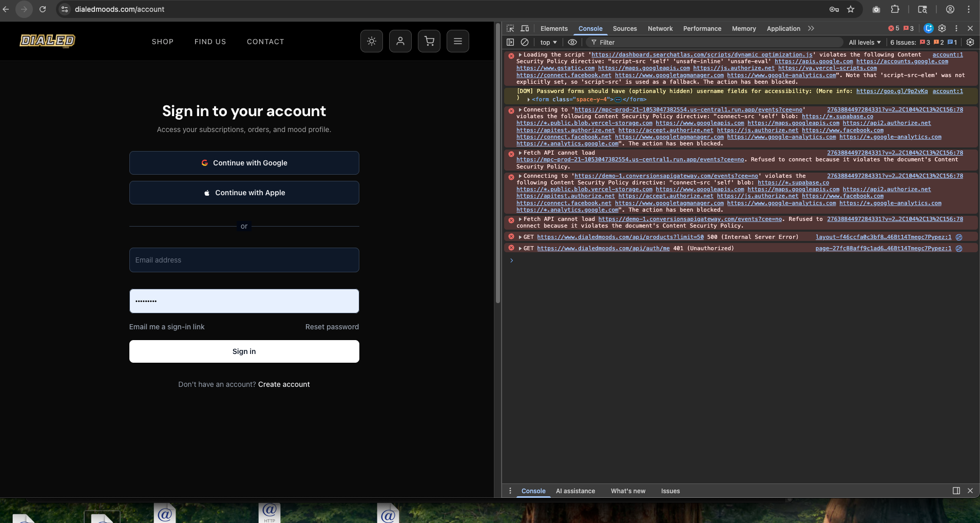Switch to the Sources tab

[x=625, y=29]
